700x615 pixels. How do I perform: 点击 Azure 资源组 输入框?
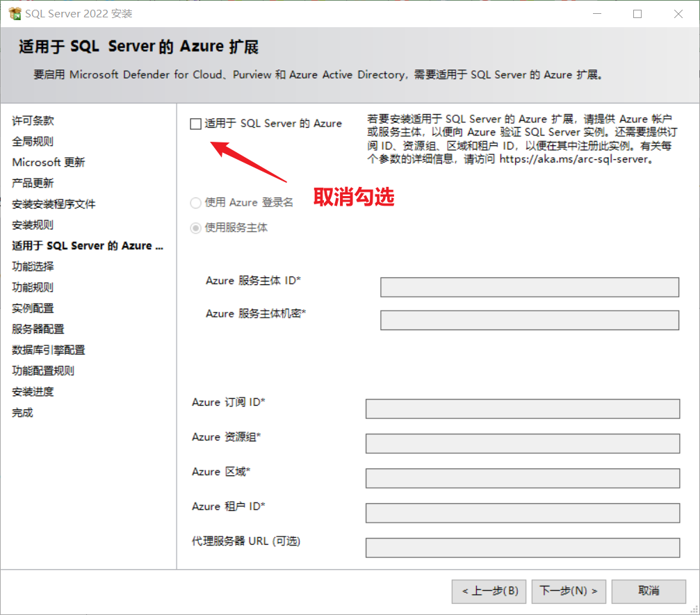point(523,443)
